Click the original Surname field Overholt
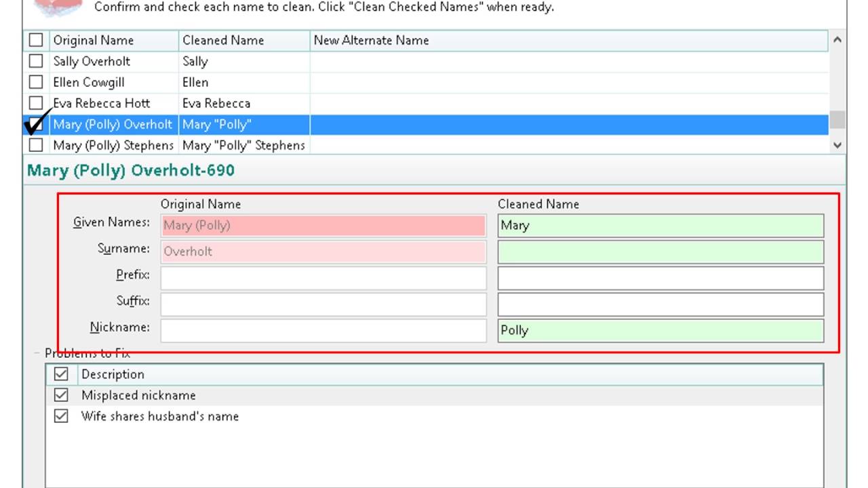This screenshot has height=488, width=868. pos(323,251)
